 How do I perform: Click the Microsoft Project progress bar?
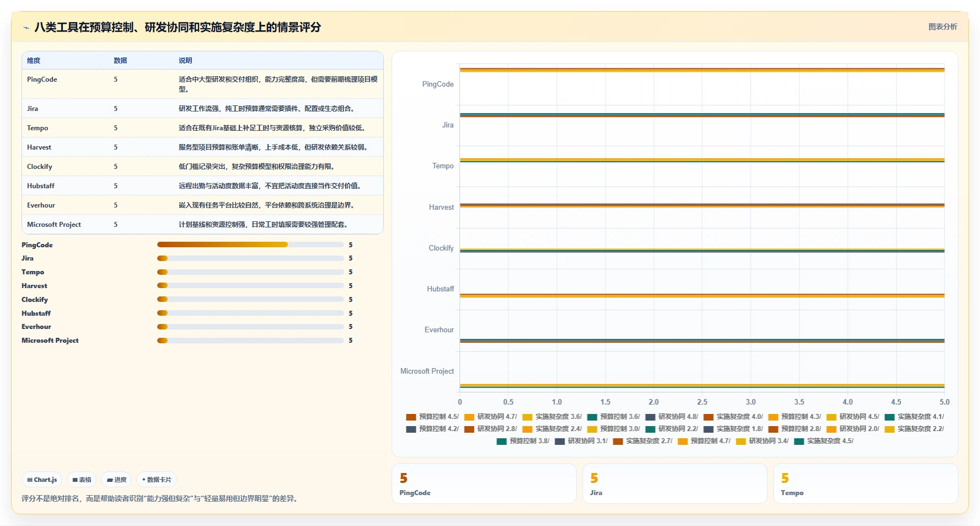tap(250, 341)
